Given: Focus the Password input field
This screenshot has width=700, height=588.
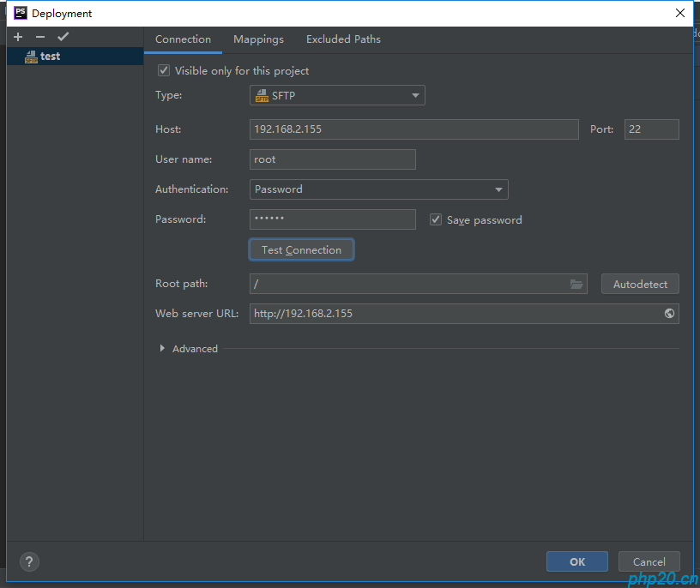Looking at the screenshot, I should point(333,219).
